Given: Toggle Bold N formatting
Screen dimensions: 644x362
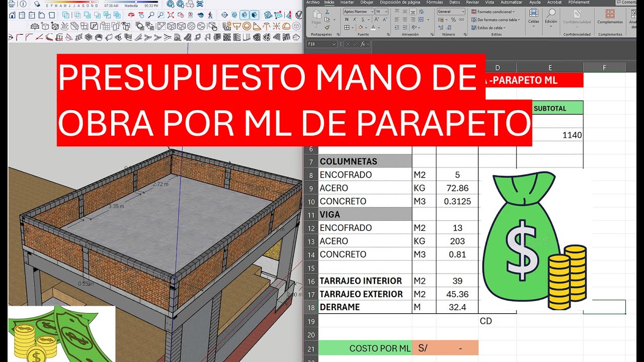Looking at the screenshot, I should 347,20.
